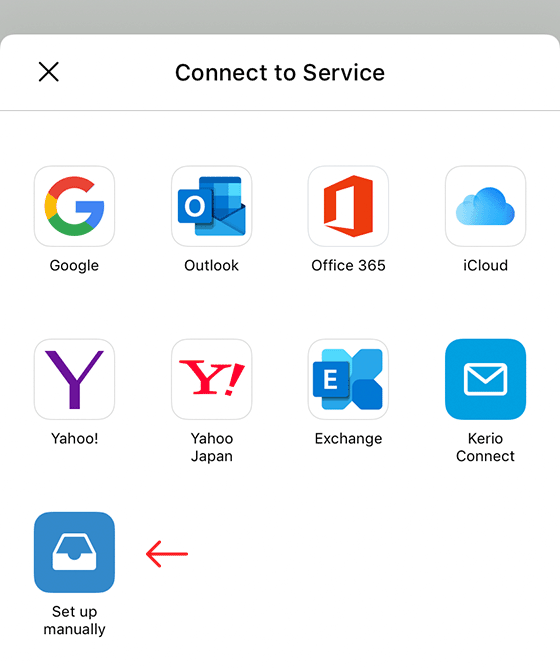Tap the iCloud cloud icon

tap(485, 206)
